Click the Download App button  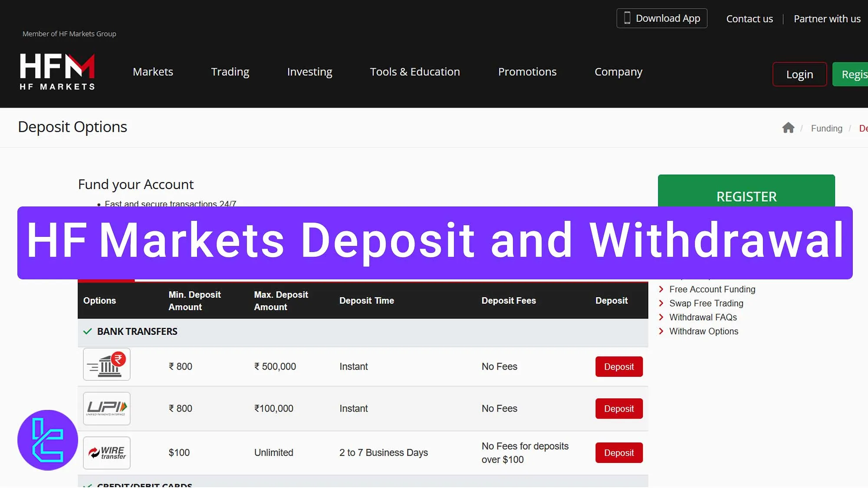click(662, 18)
